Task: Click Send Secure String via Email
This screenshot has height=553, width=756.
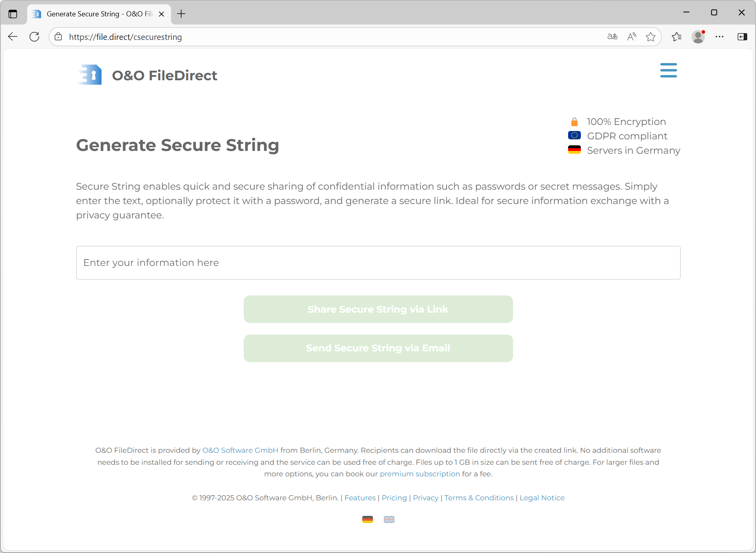Action: click(378, 348)
